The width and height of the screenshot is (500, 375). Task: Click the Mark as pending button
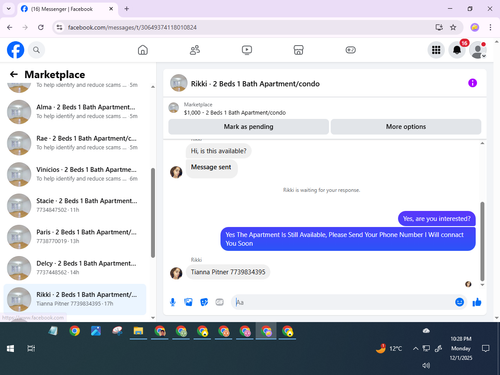[x=248, y=127]
